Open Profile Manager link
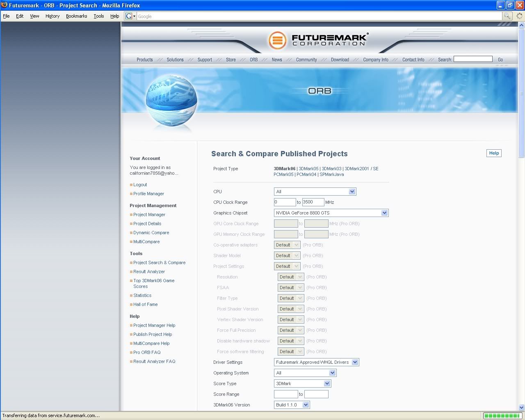525x420 pixels. pyautogui.click(x=148, y=194)
